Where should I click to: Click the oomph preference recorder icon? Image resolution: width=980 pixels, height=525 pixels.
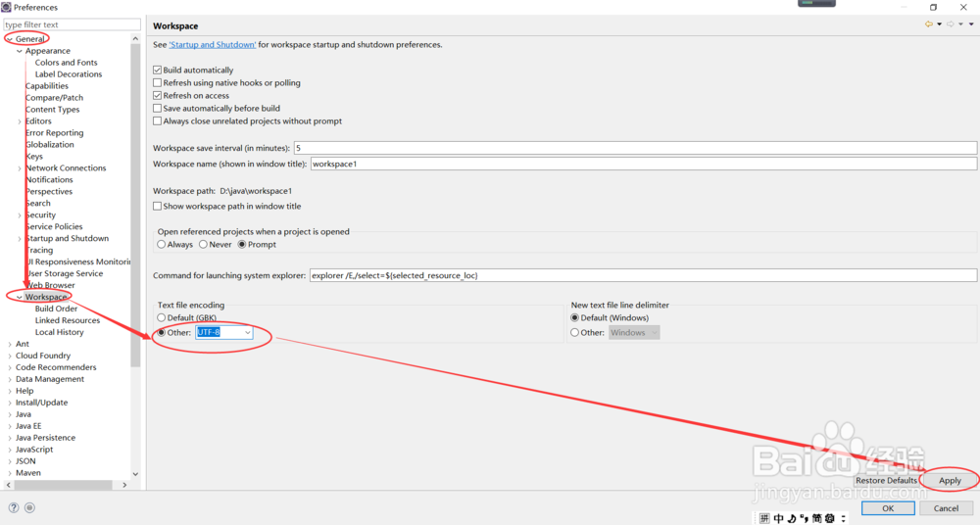pos(30,507)
